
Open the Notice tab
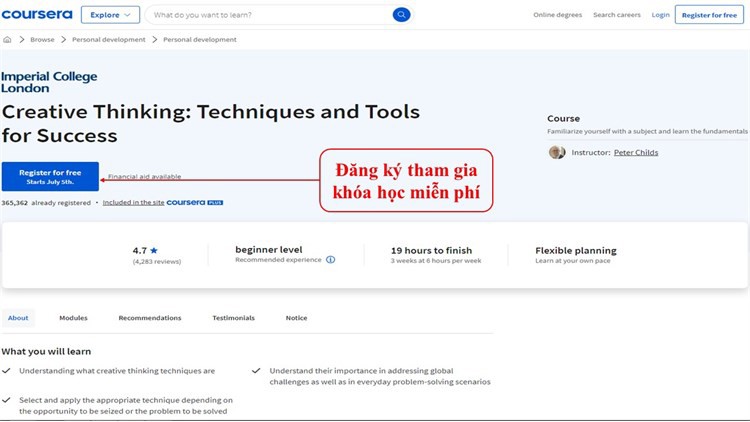297,318
